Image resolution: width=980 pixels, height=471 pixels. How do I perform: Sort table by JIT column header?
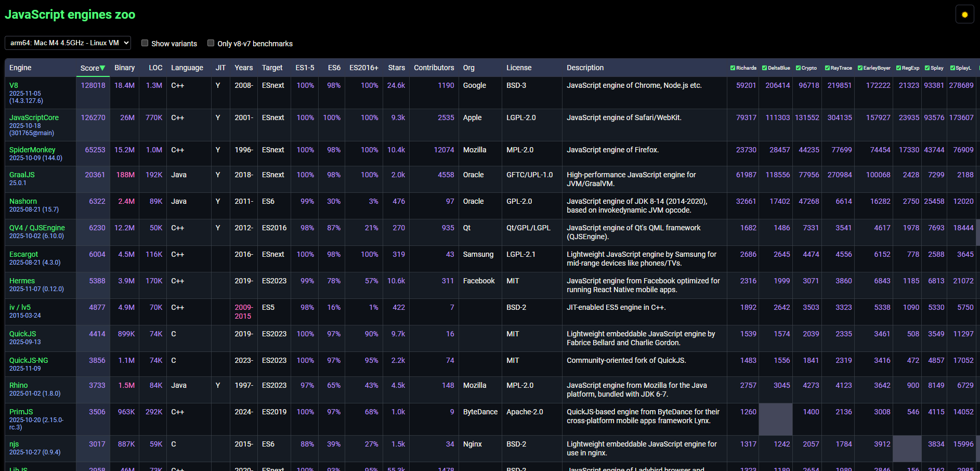click(x=220, y=68)
